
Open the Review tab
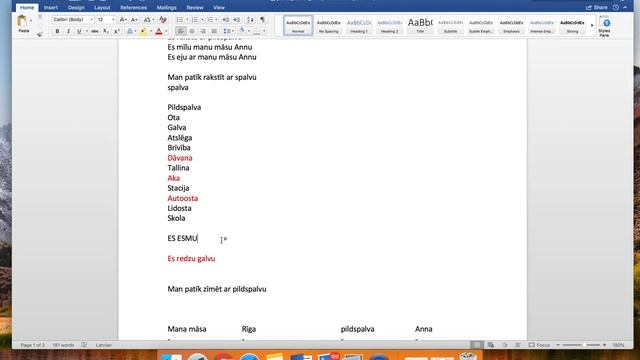195,7
